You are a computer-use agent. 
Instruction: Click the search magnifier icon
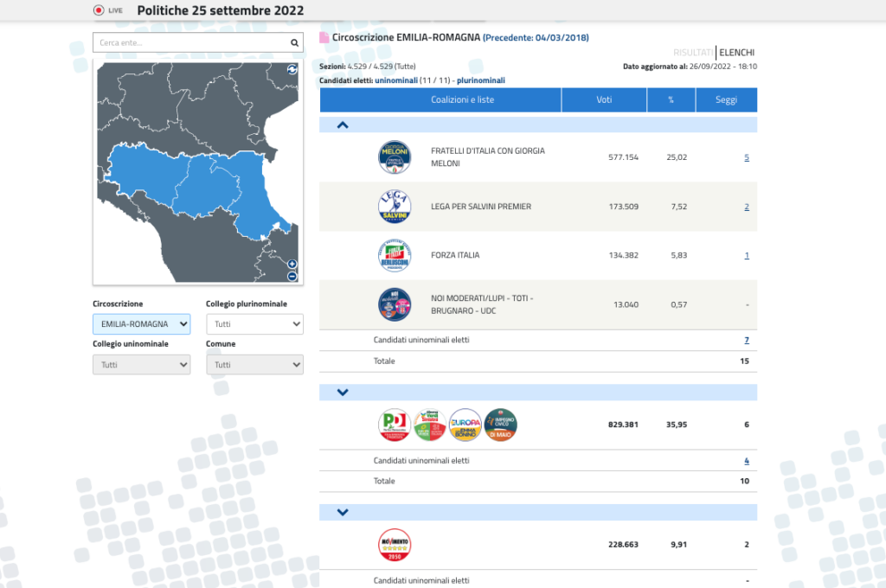pos(294,42)
